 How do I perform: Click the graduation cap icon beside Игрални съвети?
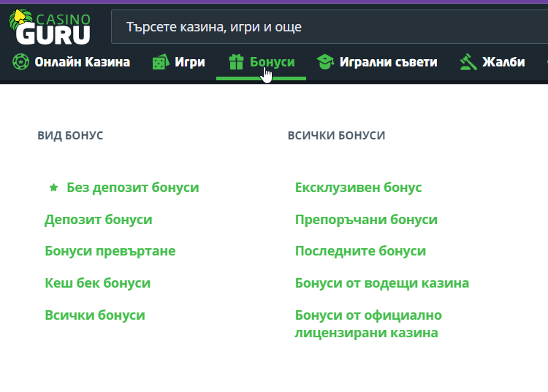(325, 62)
